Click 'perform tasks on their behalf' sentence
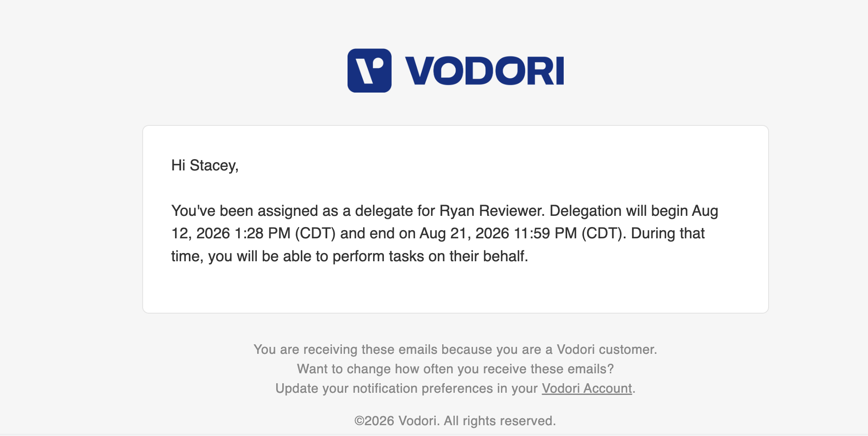Viewport: 868px width, 436px height. 430,256
